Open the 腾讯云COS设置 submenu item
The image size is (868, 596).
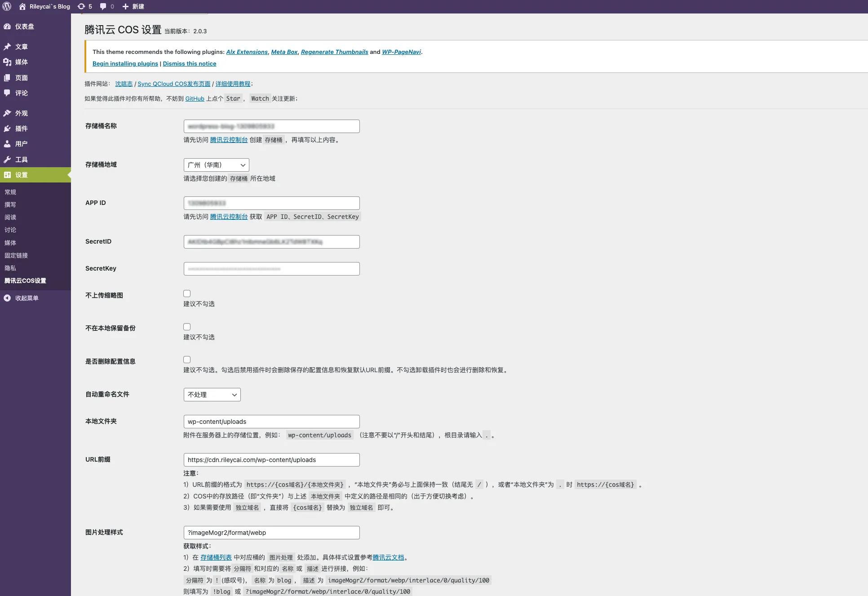(25, 280)
